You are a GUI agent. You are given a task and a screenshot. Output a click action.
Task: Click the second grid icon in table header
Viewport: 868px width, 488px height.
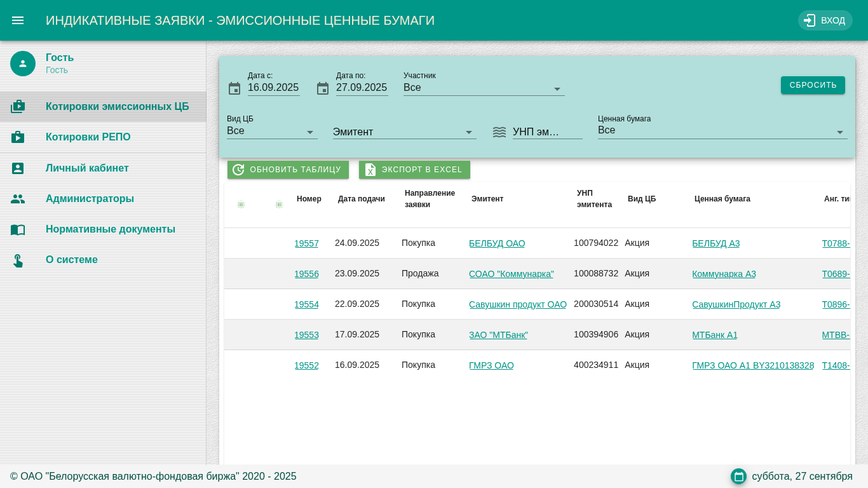(x=279, y=205)
